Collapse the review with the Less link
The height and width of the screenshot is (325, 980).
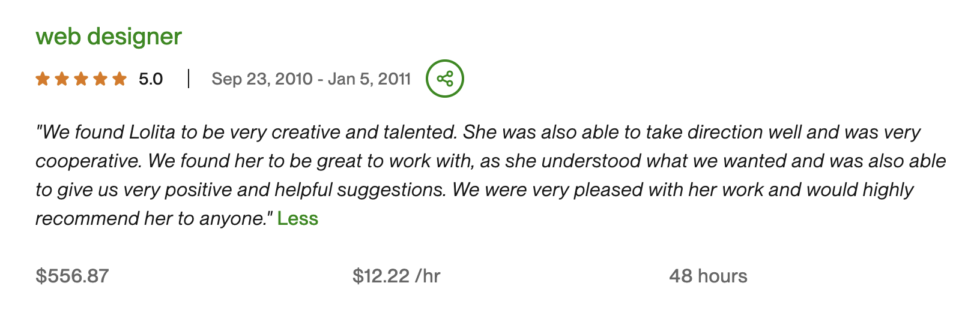coord(297,218)
